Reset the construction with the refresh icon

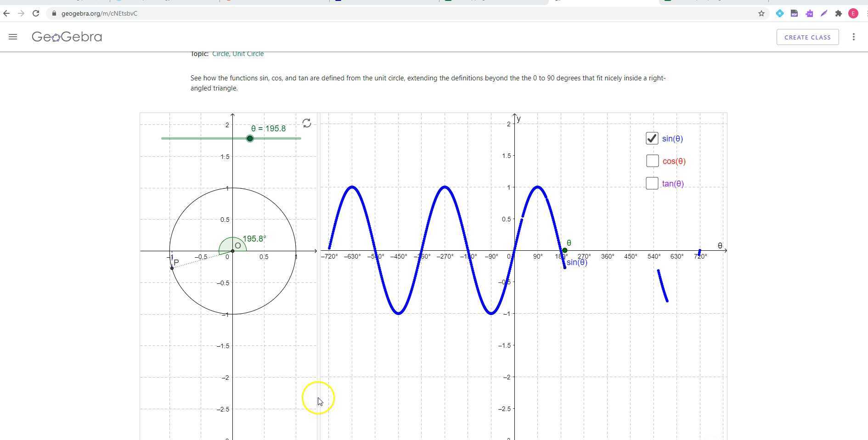pyautogui.click(x=307, y=123)
